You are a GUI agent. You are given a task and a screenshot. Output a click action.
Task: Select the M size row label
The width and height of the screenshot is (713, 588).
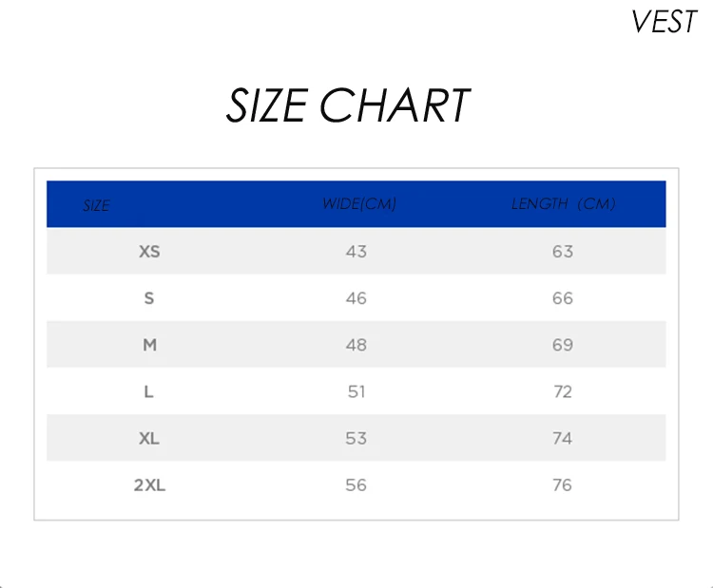click(149, 345)
